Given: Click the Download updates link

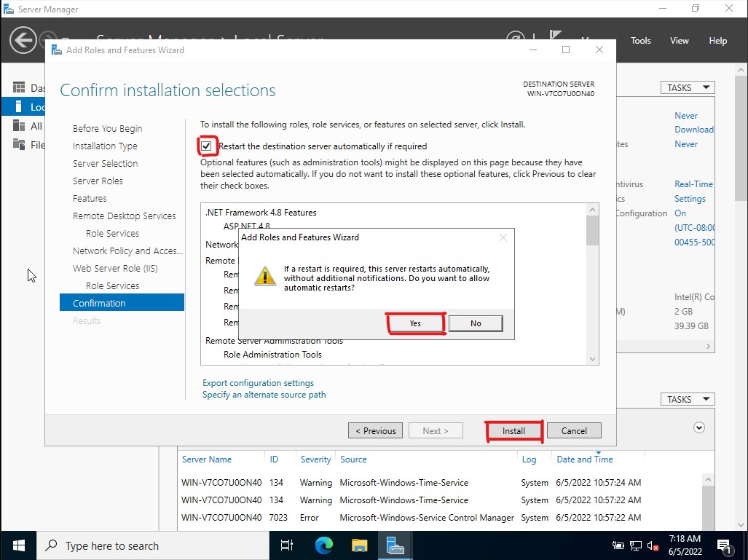Looking at the screenshot, I should tap(694, 130).
